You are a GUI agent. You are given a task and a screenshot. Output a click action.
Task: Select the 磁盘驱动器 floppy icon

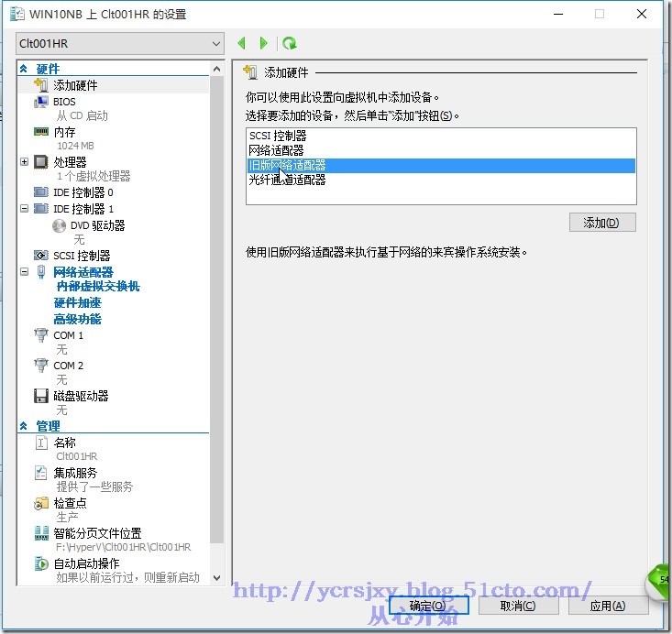[x=41, y=396]
